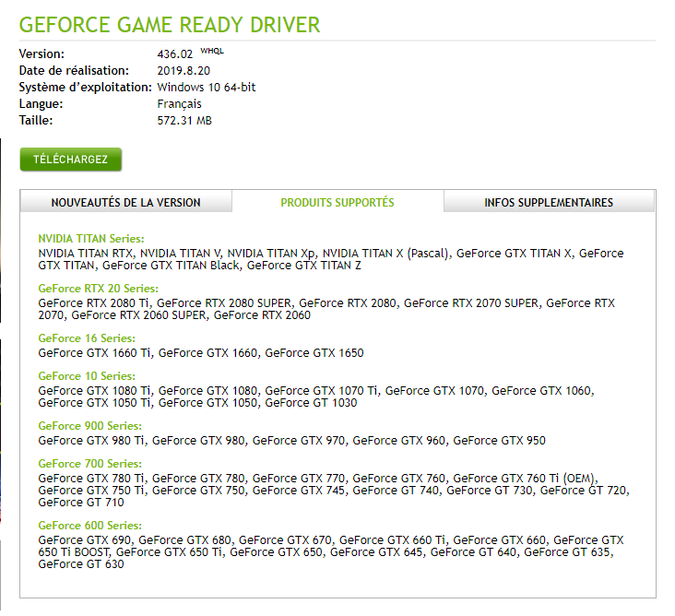Open the NOUVEAUTÉS DE LA VERSION tab
The height and width of the screenshot is (616, 675).
125,202
